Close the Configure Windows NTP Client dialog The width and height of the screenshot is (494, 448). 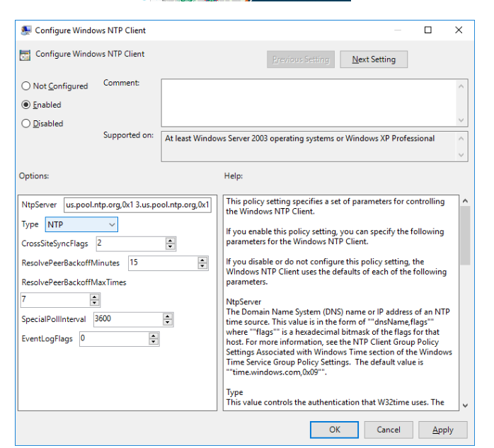point(459,30)
